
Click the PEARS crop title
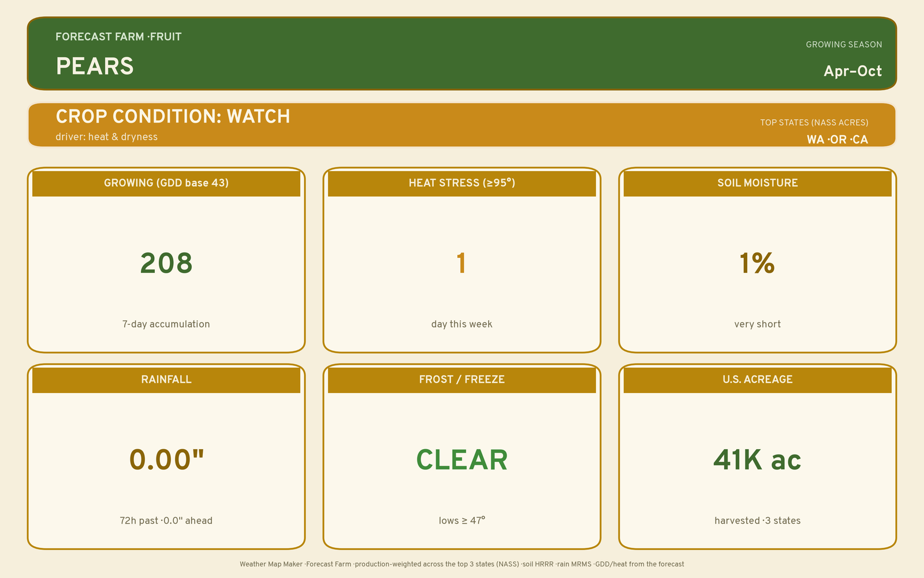click(95, 66)
